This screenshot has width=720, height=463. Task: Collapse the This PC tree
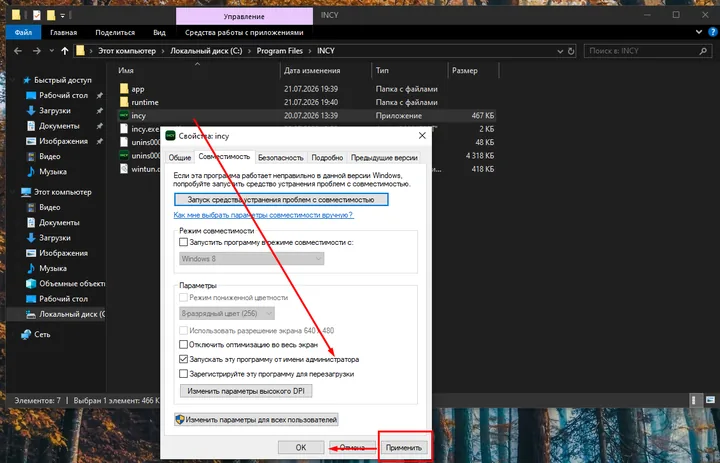coord(13,192)
